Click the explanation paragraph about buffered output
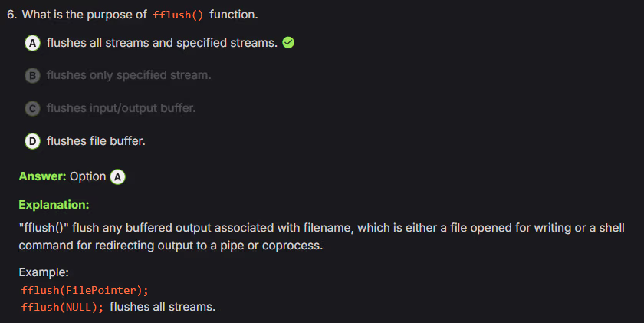Image resolution: width=644 pixels, height=323 pixels. (322, 236)
